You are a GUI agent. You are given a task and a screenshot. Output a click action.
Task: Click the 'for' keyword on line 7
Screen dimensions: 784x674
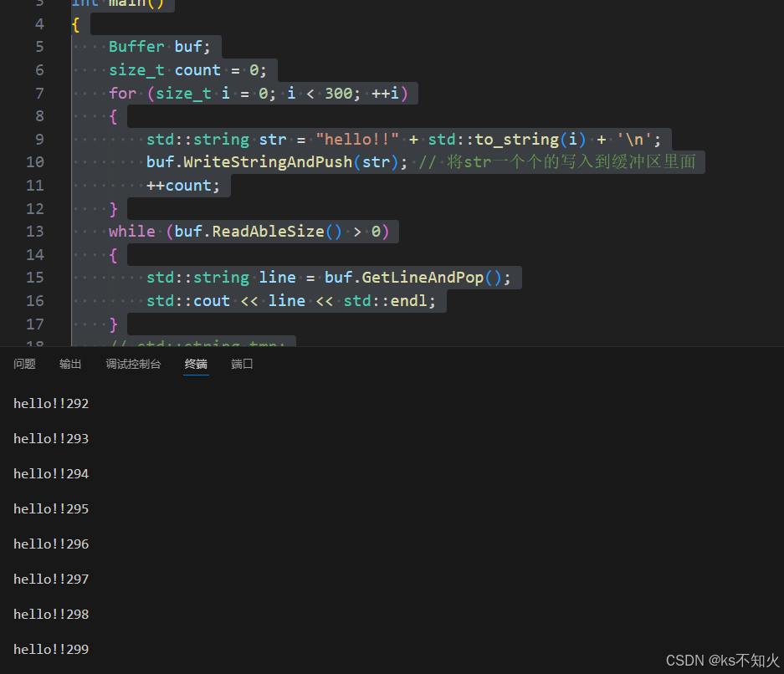point(122,94)
